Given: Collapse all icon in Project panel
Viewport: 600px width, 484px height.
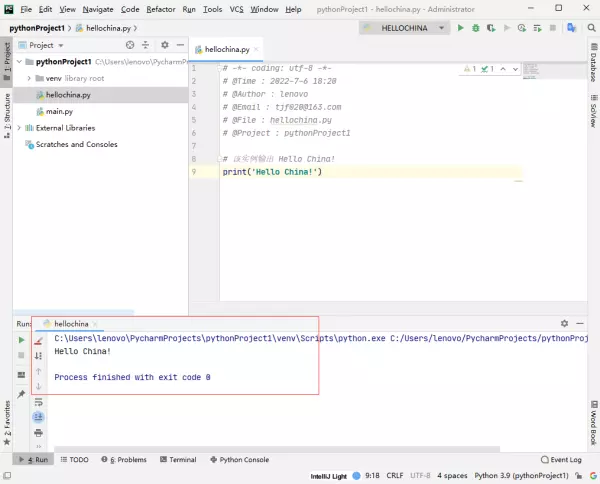Looking at the screenshot, I should [x=145, y=45].
